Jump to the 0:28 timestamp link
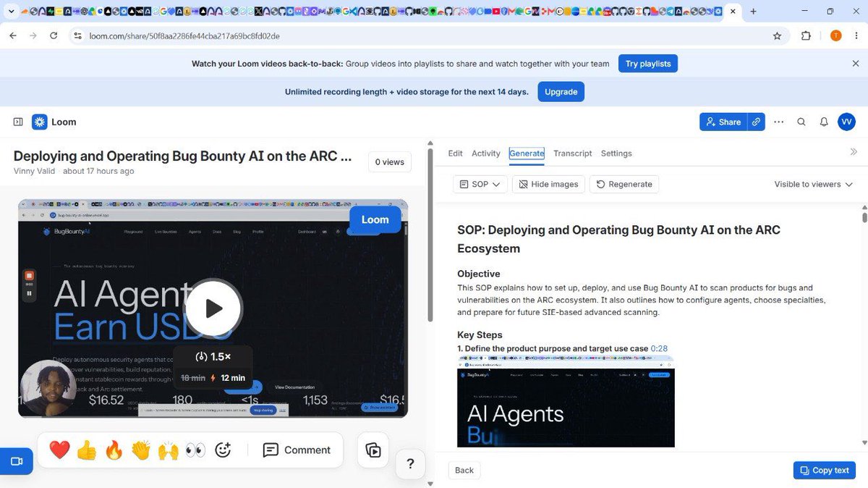Viewport: 868px width, 488px height. tap(659, 349)
